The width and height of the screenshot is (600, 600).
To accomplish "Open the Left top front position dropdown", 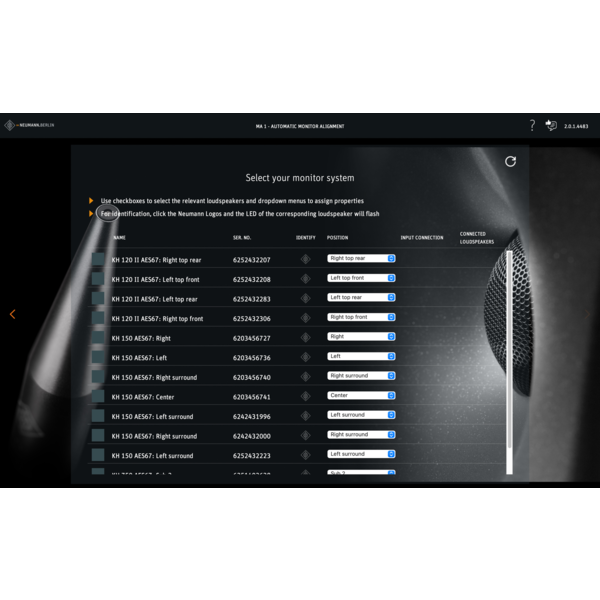I will coord(361,278).
